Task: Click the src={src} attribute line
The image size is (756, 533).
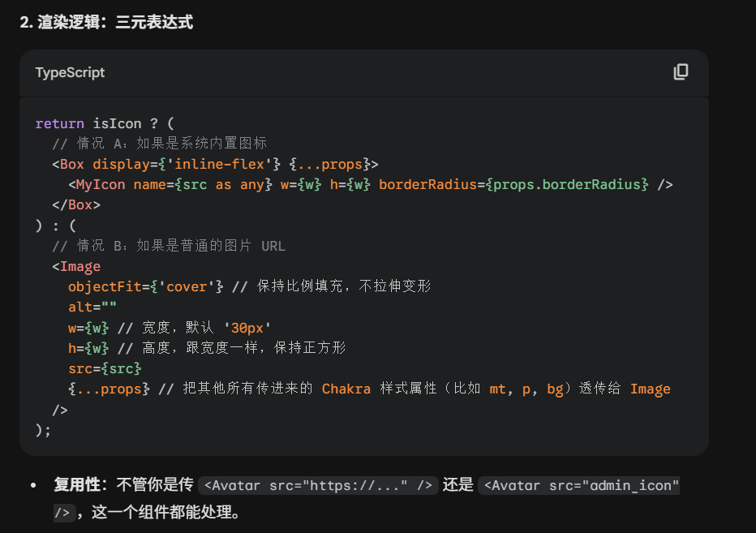Action: tap(105, 368)
